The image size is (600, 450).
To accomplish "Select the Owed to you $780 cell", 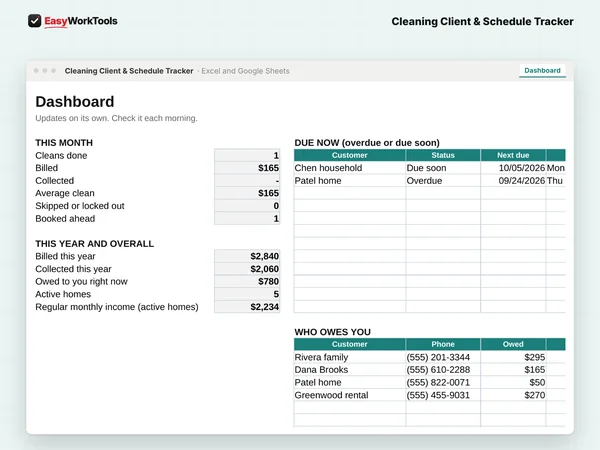I will point(247,281).
